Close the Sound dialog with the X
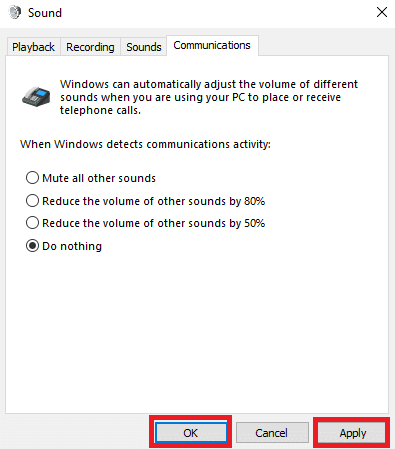The width and height of the screenshot is (395, 449). [x=382, y=12]
